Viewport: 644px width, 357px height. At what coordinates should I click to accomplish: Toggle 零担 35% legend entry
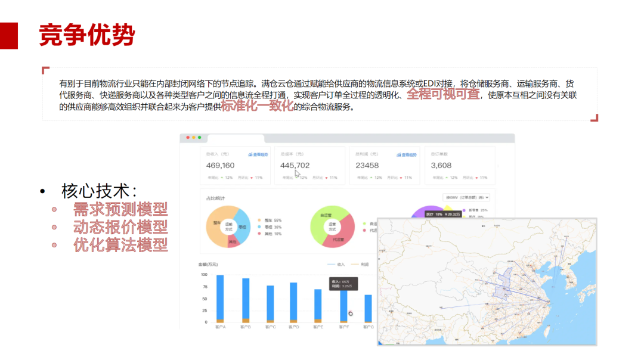[x=270, y=227]
